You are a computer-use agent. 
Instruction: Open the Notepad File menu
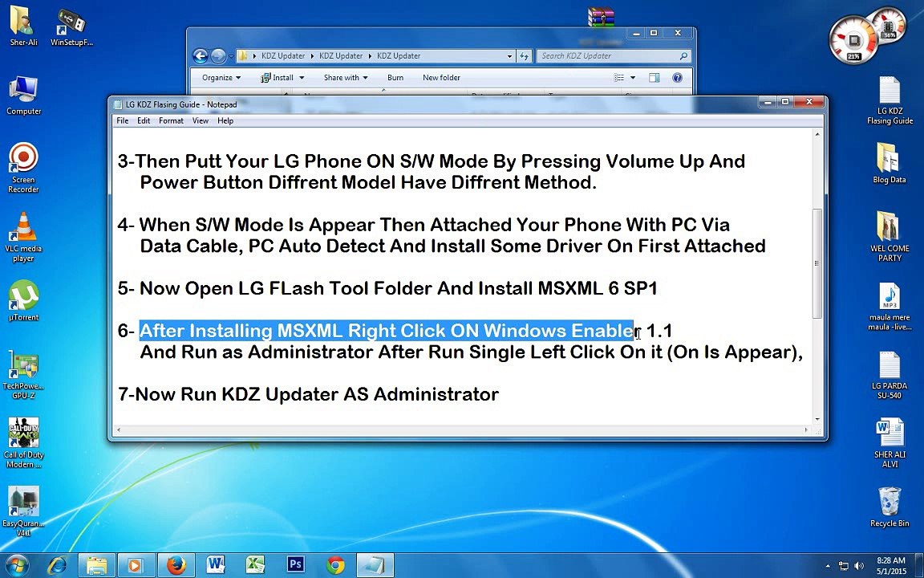click(123, 121)
